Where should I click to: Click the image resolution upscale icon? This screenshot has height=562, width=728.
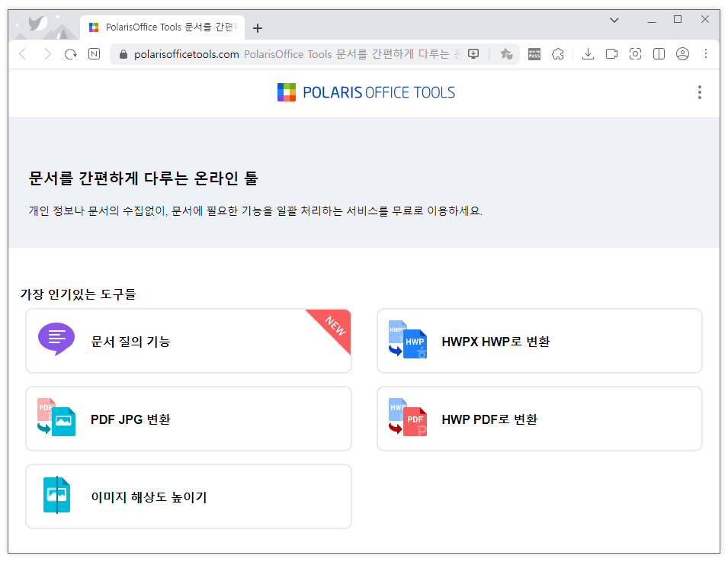[56, 495]
